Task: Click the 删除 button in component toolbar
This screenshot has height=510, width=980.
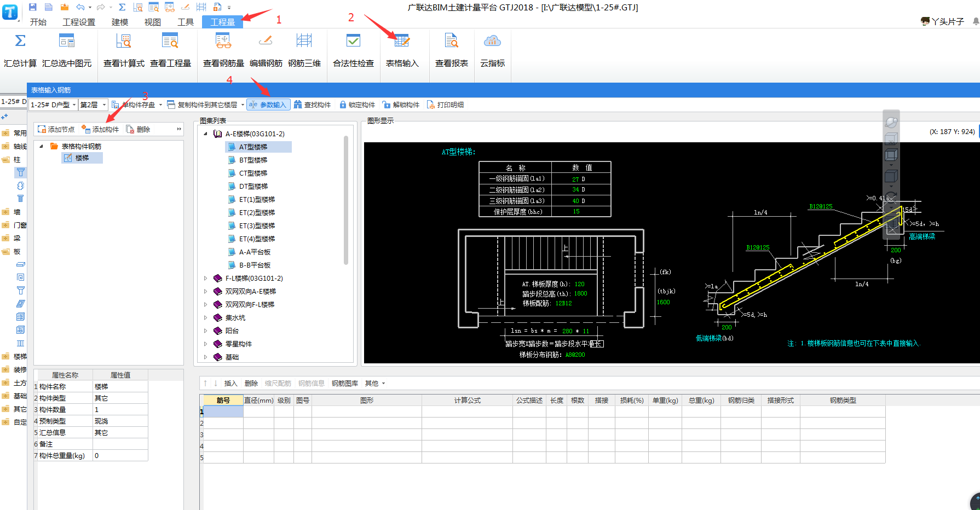Action: click(x=138, y=129)
